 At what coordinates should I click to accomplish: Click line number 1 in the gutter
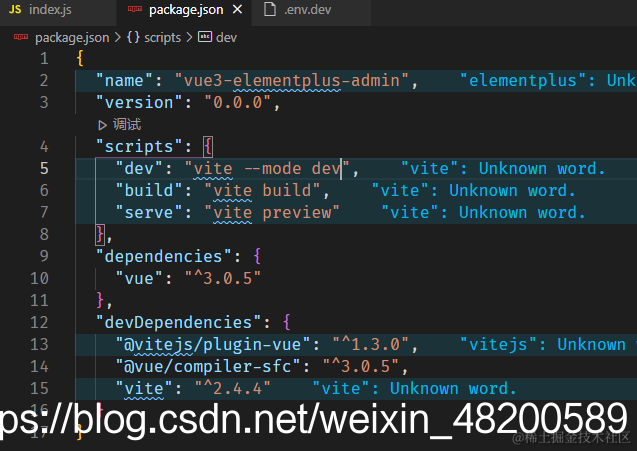click(x=44, y=59)
